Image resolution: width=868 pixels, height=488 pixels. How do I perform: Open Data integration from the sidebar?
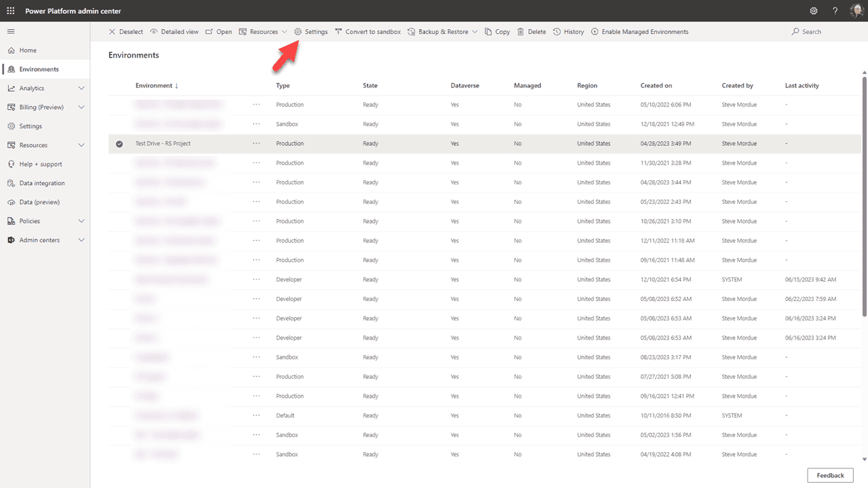tap(42, 182)
